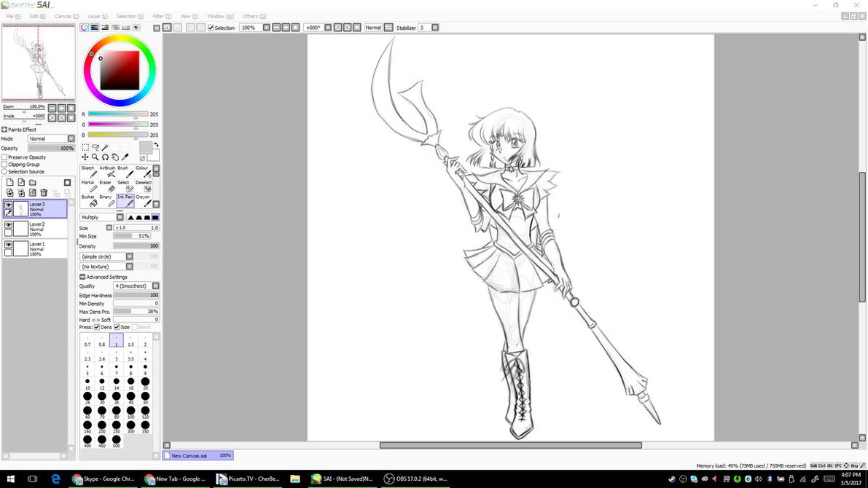This screenshot has height=488, width=868.
Task: Enable Preserve Opacity checkbox
Action: (x=4, y=157)
